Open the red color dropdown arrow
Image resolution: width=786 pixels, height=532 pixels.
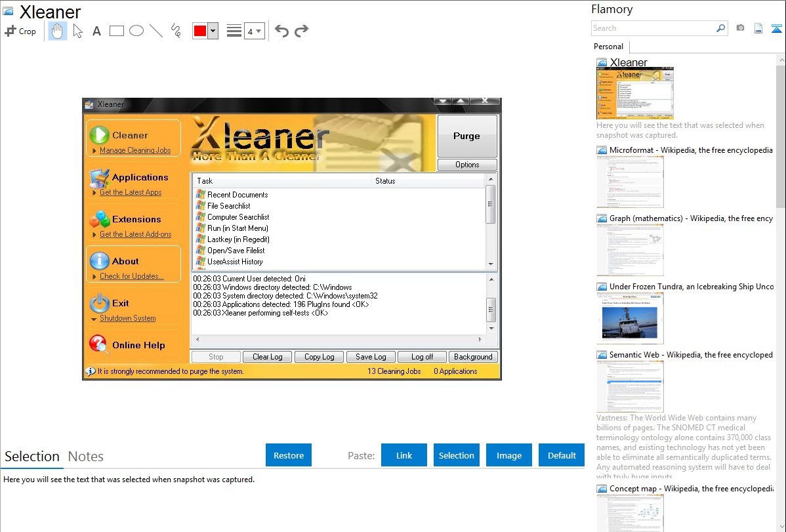click(x=213, y=31)
